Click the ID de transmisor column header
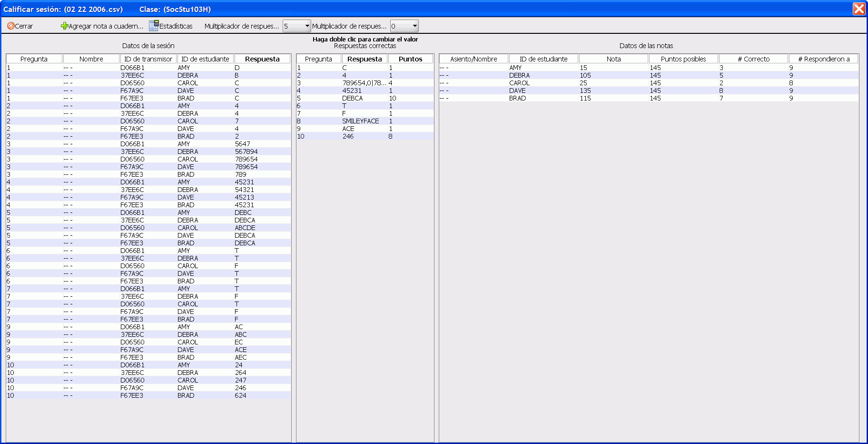 click(148, 59)
